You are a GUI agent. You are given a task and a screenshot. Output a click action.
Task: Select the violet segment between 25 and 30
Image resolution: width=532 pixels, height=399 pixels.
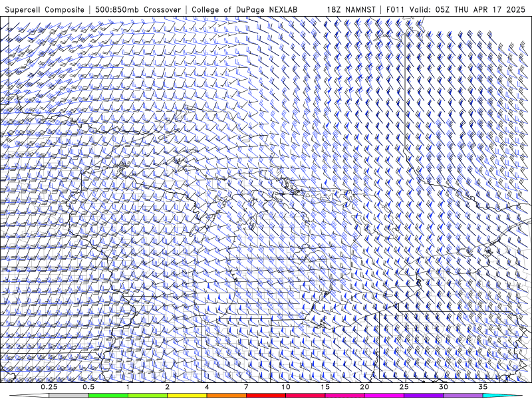tap(424, 396)
